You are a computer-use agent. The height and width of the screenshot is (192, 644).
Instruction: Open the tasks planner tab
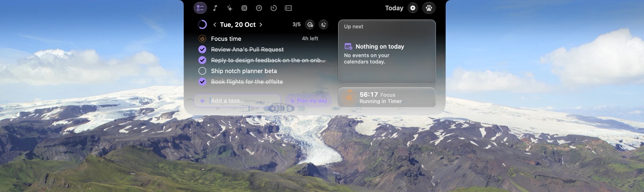pyautogui.click(x=200, y=8)
